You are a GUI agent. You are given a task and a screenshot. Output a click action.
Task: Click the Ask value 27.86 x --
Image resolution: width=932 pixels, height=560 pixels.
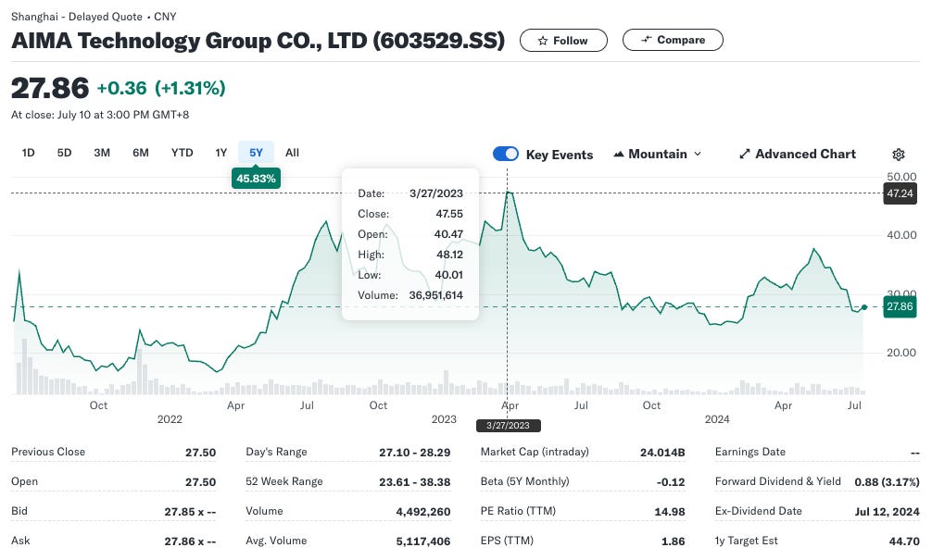coord(190,541)
